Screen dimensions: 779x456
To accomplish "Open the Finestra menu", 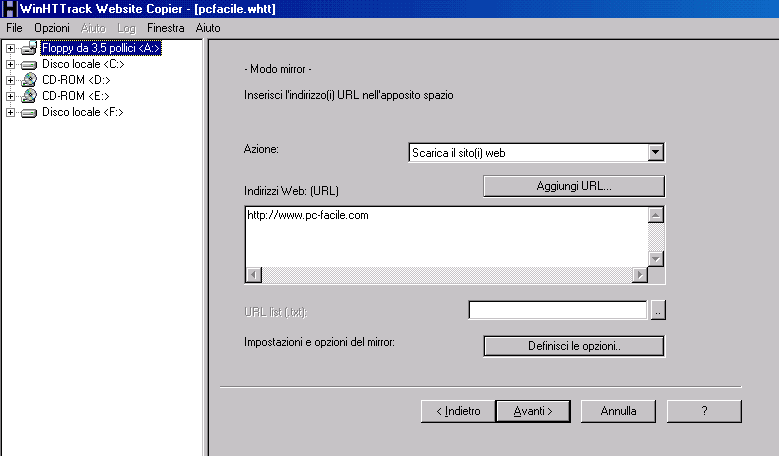I will pos(165,28).
